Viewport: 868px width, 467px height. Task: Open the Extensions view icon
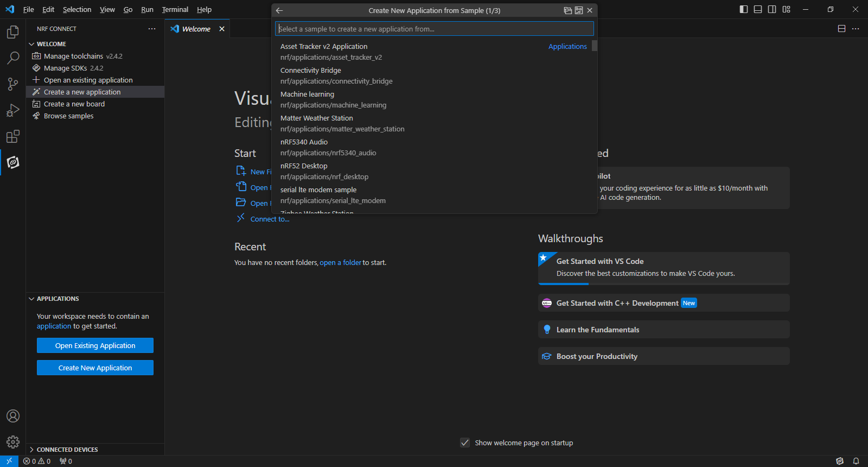[x=12, y=136]
